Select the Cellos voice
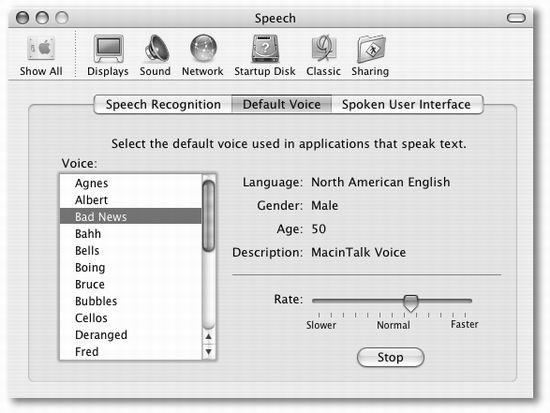Image resolution: width=550 pixels, height=413 pixels. point(130,318)
